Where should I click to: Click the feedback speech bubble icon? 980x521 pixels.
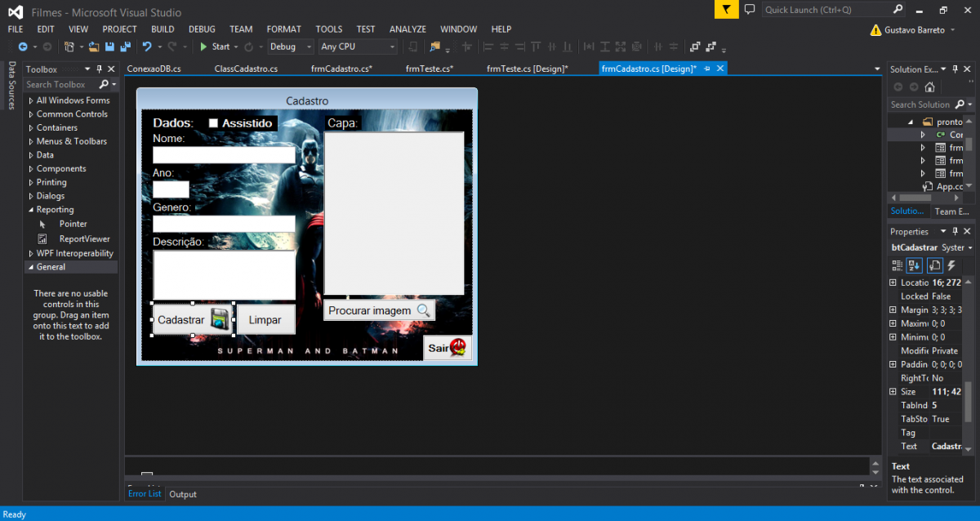tap(750, 10)
